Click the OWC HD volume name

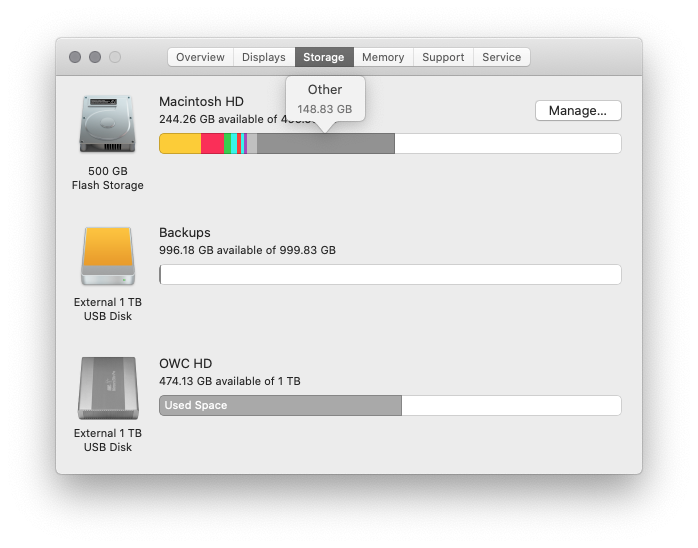coord(186,364)
